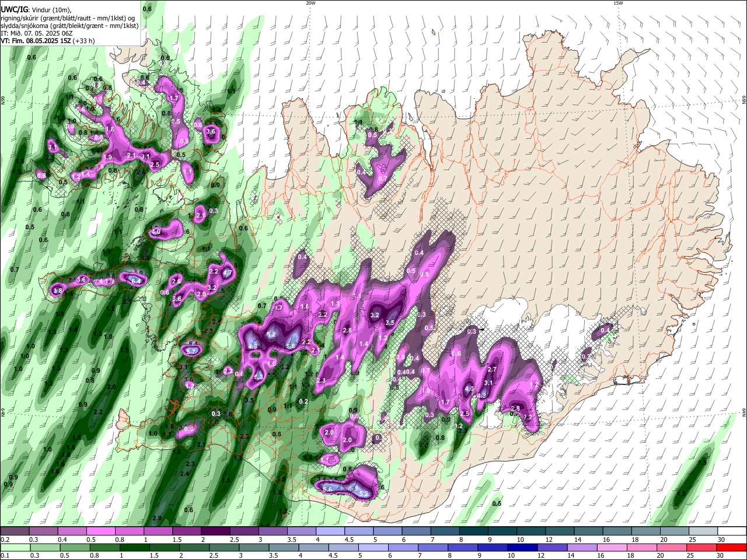
Task: Select the '2.9' value in the southwest sea
Action: tap(156, 518)
